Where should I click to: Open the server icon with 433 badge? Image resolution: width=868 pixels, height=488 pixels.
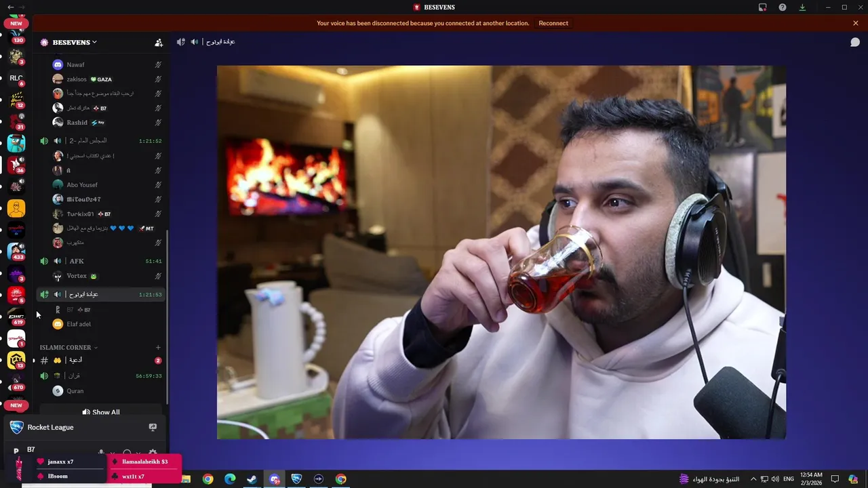[x=16, y=251]
